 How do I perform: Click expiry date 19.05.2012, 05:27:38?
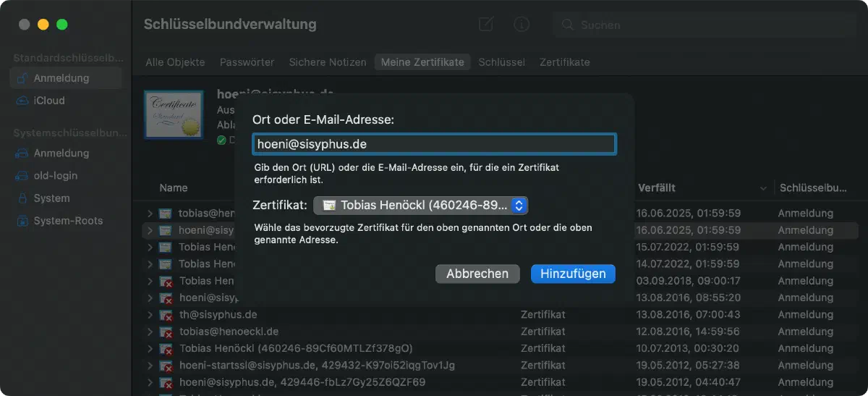pyautogui.click(x=688, y=365)
